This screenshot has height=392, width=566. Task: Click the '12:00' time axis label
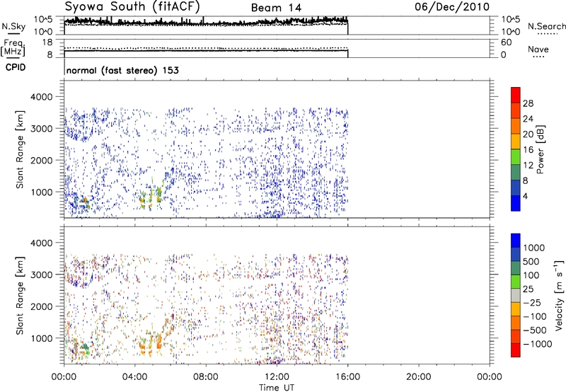[x=277, y=377]
